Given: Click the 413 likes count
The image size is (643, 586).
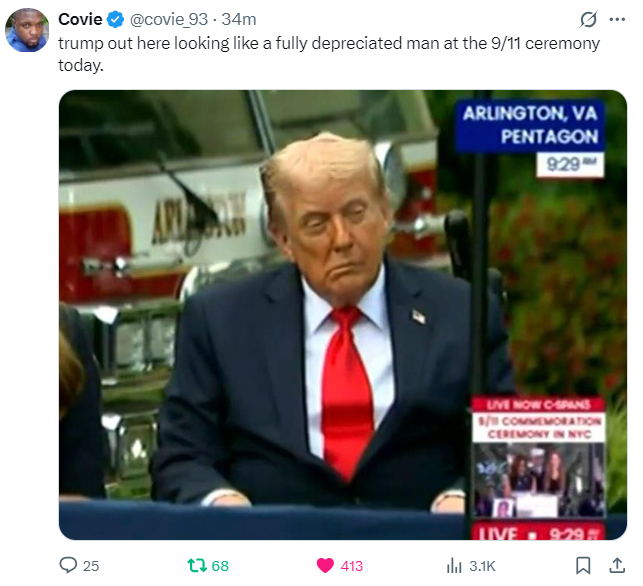Looking at the screenshot, I should (351, 566).
